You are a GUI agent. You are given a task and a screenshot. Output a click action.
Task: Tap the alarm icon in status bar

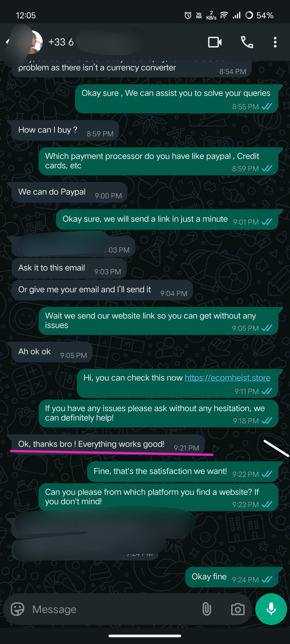188,15
